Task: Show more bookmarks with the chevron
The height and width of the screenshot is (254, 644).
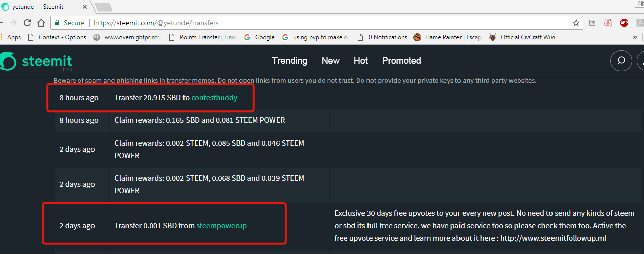Action: (635, 37)
